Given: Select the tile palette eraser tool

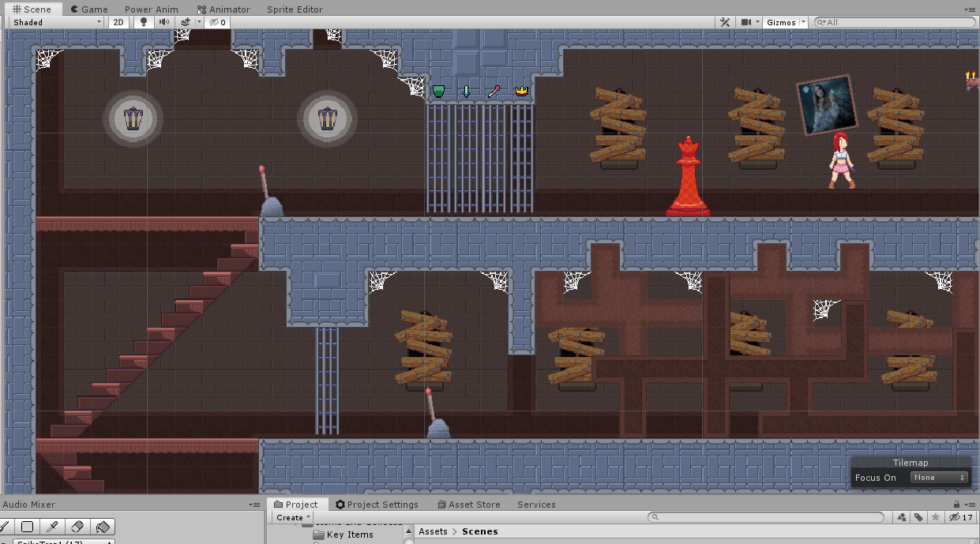Looking at the screenshot, I should tap(77, 527).
